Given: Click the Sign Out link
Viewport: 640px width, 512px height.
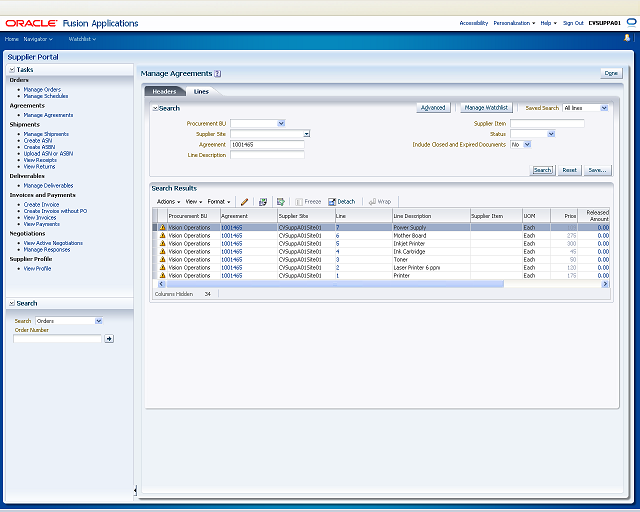Looking at the screenshot, I should click(573, 23).
